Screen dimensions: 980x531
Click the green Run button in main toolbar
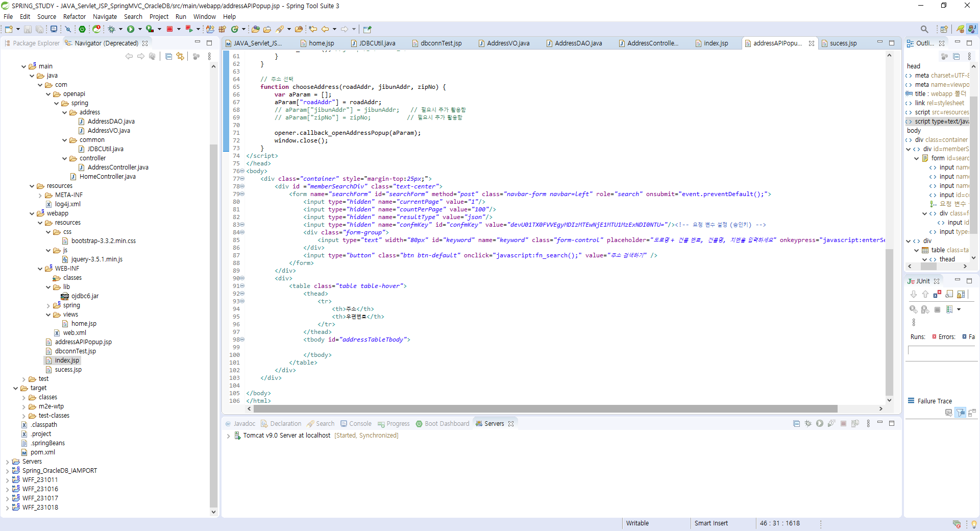(131, 29)
